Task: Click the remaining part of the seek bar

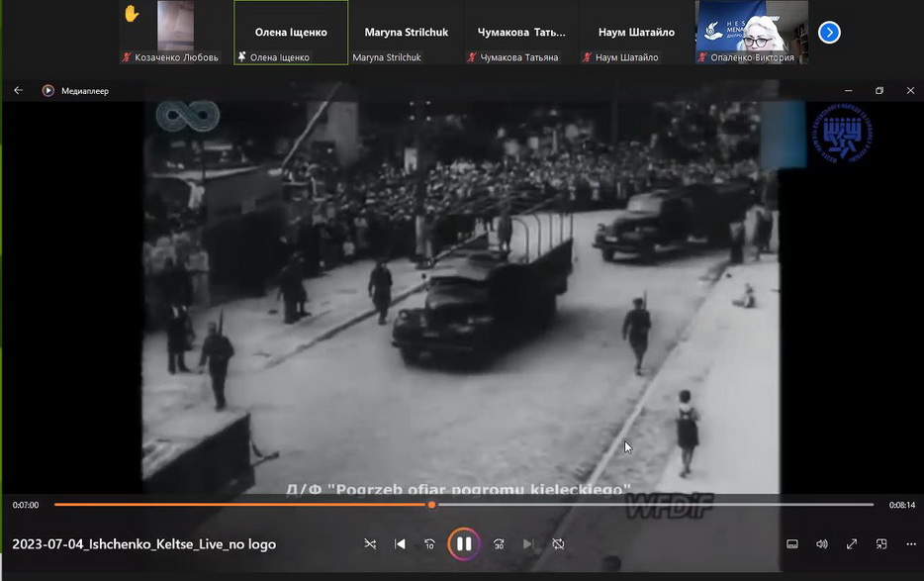Action: pos(655,505)
